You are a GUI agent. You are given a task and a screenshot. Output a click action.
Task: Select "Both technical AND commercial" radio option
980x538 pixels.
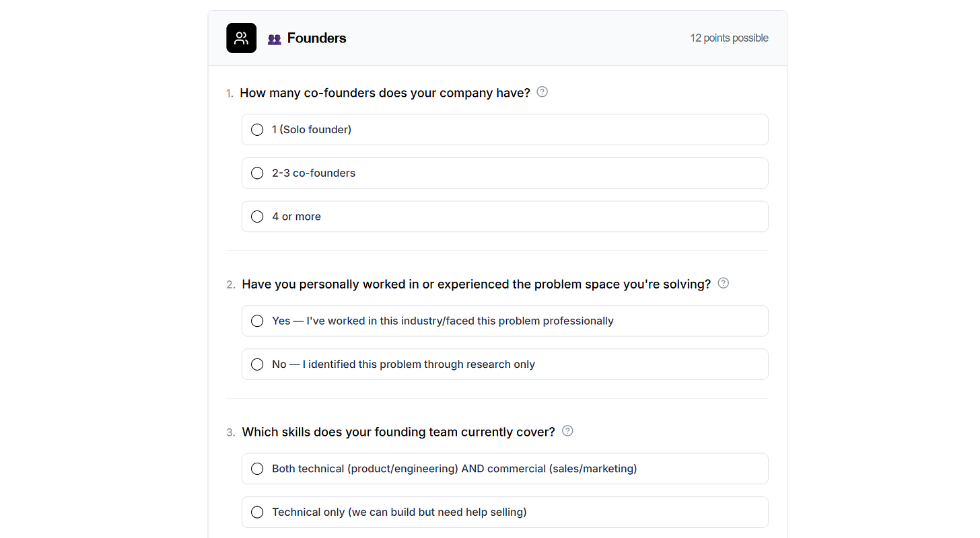(x=257, y=469)
